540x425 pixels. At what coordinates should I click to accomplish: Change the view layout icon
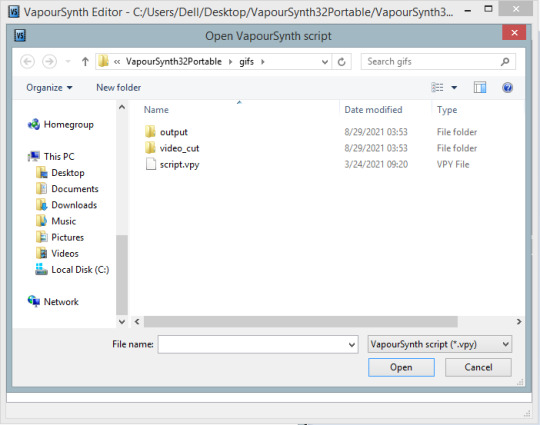point(437,87)
